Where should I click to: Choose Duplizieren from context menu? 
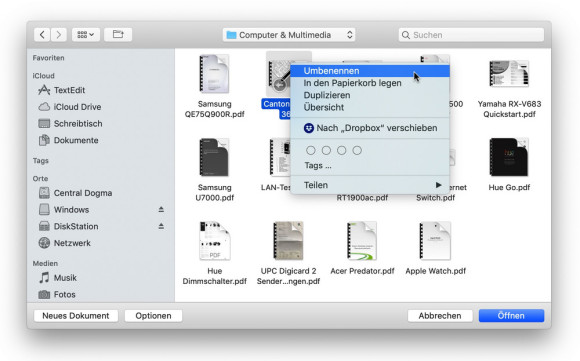point(370,95)
